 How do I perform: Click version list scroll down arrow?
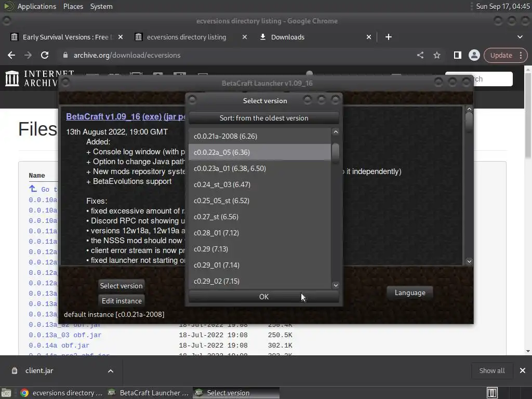click(336, 285)
